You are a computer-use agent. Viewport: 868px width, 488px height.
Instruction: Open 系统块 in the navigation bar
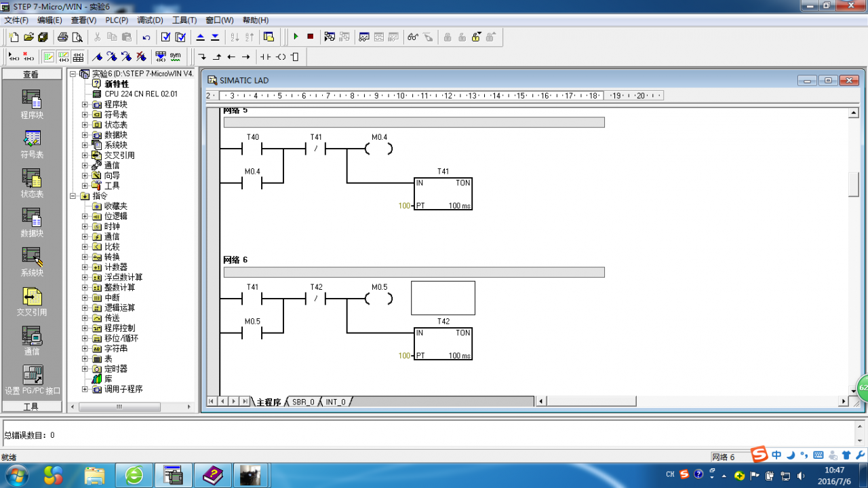[x=31, y=263]
